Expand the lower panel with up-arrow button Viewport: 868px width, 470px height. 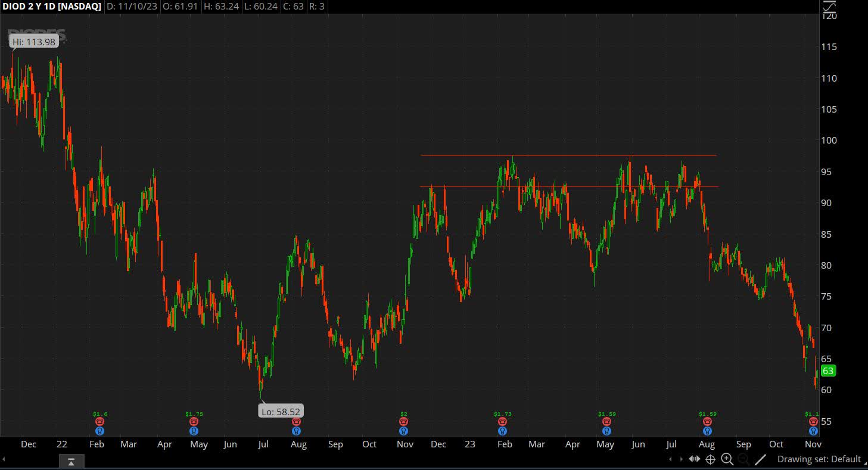[71, 462]
